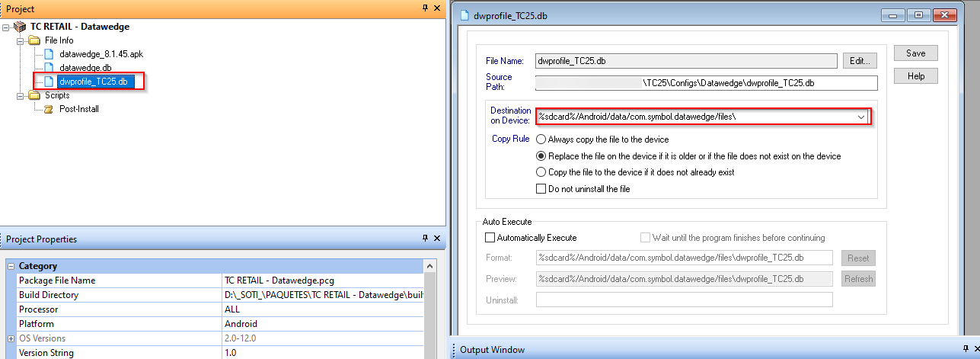Enable Do not uninstall the file checkbox
The image size is (980, 359).
pyautogui.click(x=541, y=188)
